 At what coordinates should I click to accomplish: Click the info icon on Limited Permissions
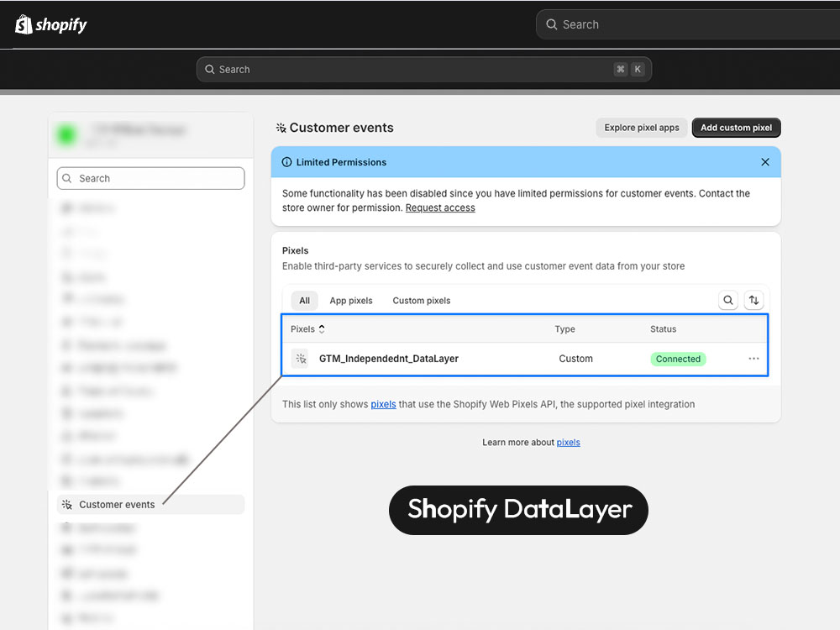(x=287, y=162)
